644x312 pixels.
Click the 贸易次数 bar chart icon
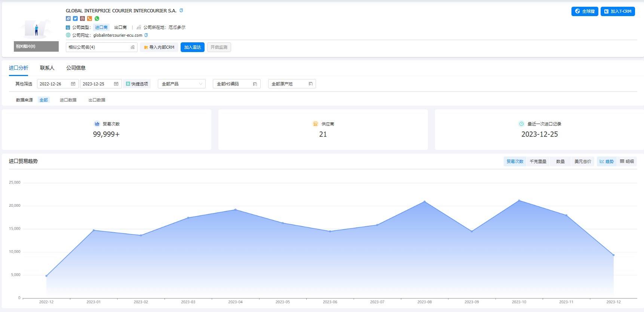97,124
